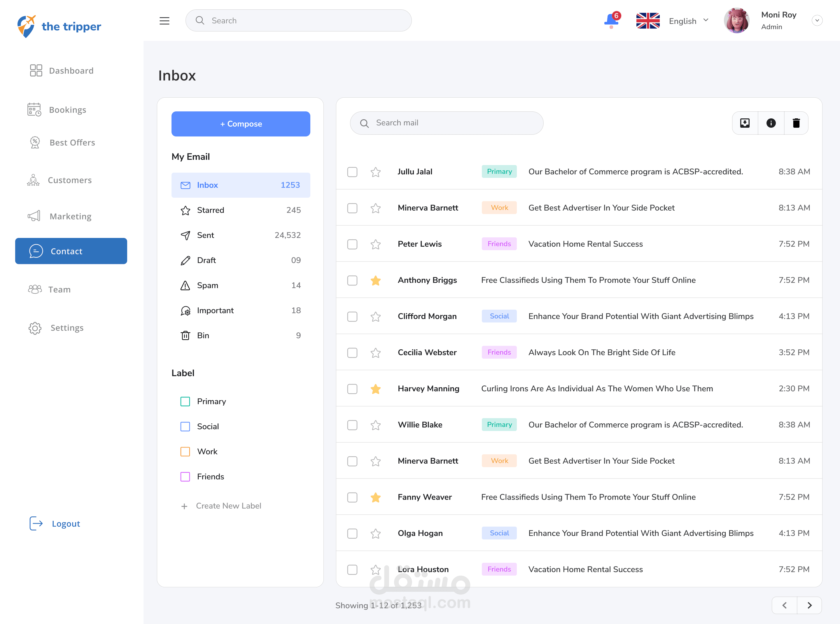Image resolution: width=840 pixels, height=624 pixels.
Task: Toggle the Friends purple label swatch
Action: pyautogui.click(x=185, y=477)
